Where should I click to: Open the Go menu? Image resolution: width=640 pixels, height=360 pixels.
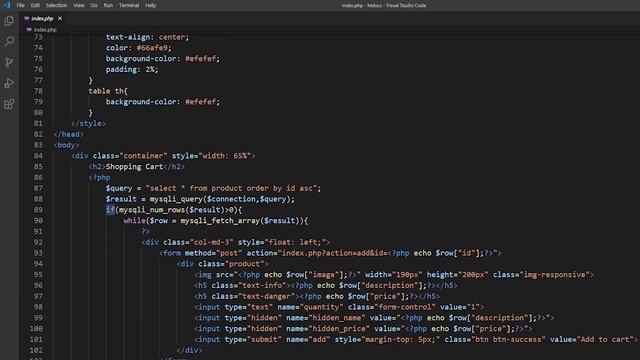tap(94, 5)
